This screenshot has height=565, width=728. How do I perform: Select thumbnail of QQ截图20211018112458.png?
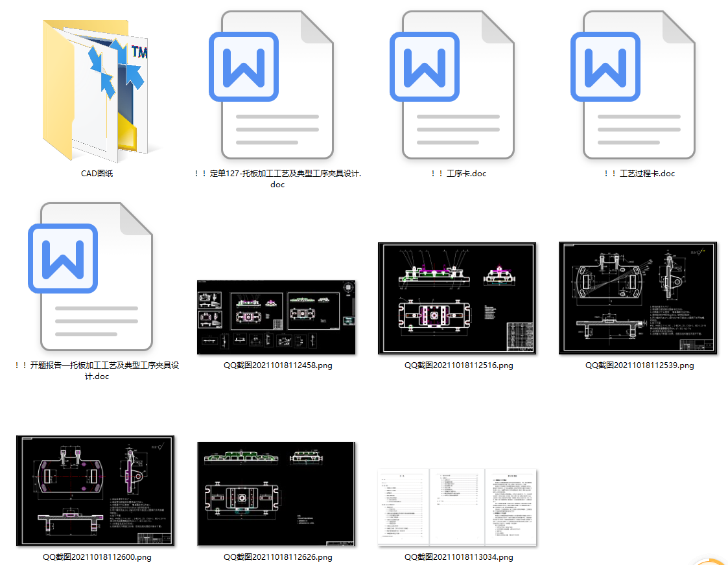coord(276,317)
